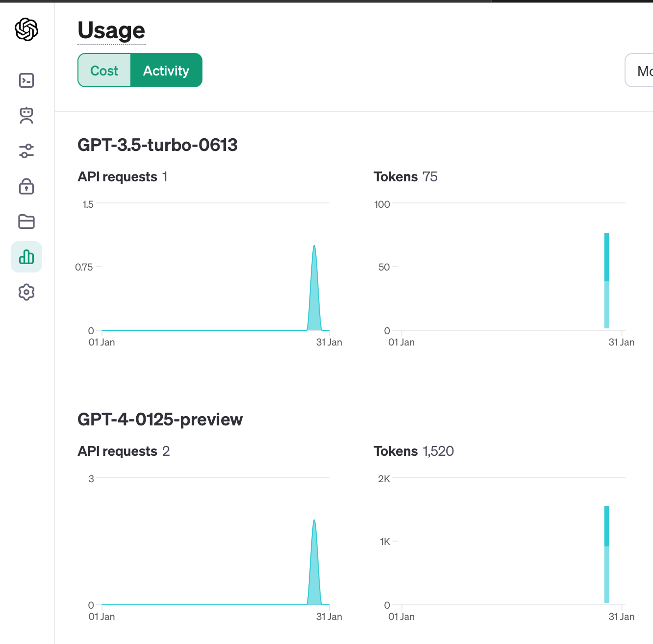Open the Playground terminal icon

[26, 80]
